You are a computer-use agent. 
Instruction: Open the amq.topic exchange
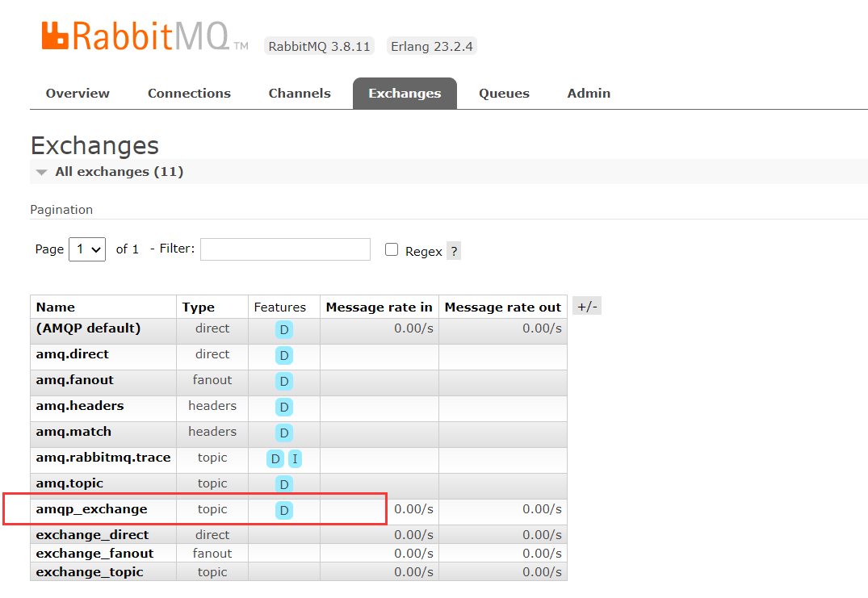(x=69, y=484)
